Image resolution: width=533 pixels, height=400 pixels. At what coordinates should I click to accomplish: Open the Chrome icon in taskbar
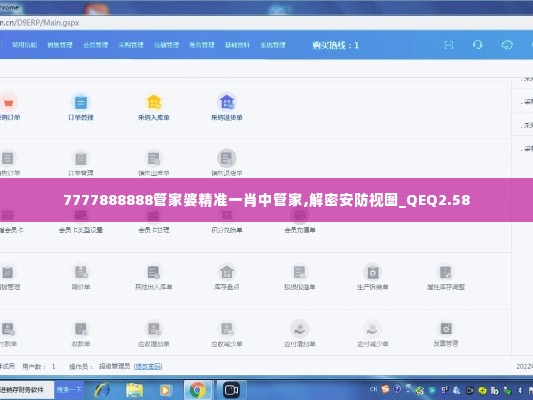click(198, 390)
